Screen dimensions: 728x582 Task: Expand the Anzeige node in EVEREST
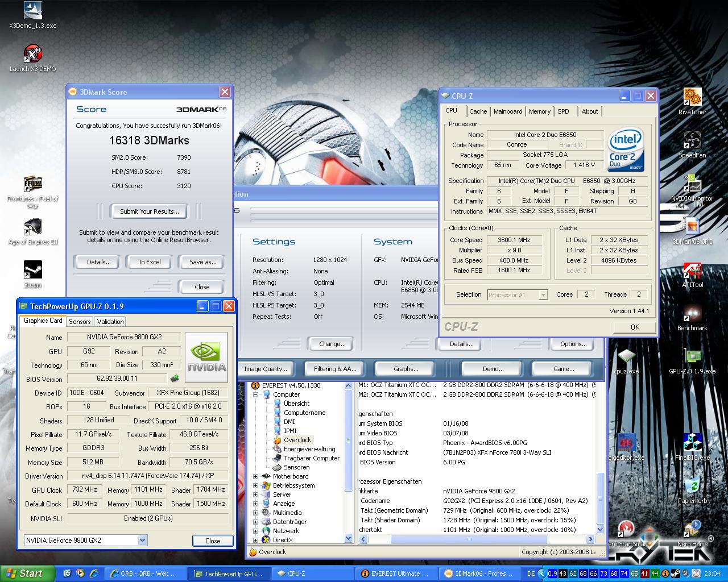255,504
